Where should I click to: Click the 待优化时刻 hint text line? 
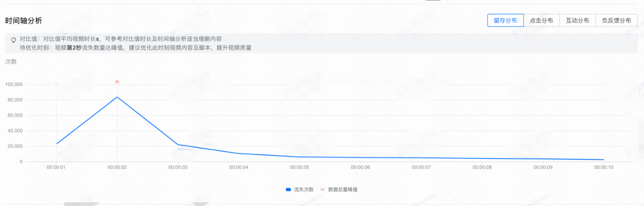click(x=135, y=47)
